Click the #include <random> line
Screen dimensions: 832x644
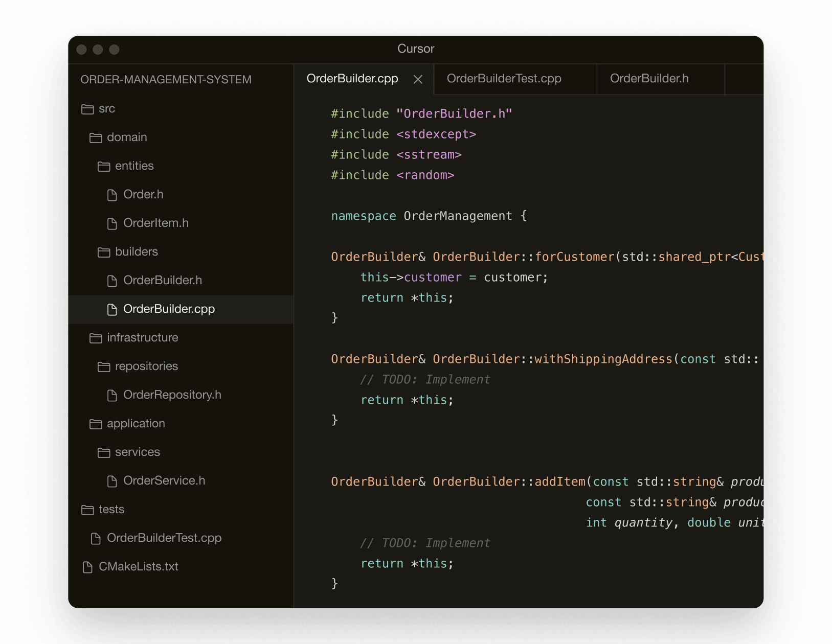pos(393,175)
